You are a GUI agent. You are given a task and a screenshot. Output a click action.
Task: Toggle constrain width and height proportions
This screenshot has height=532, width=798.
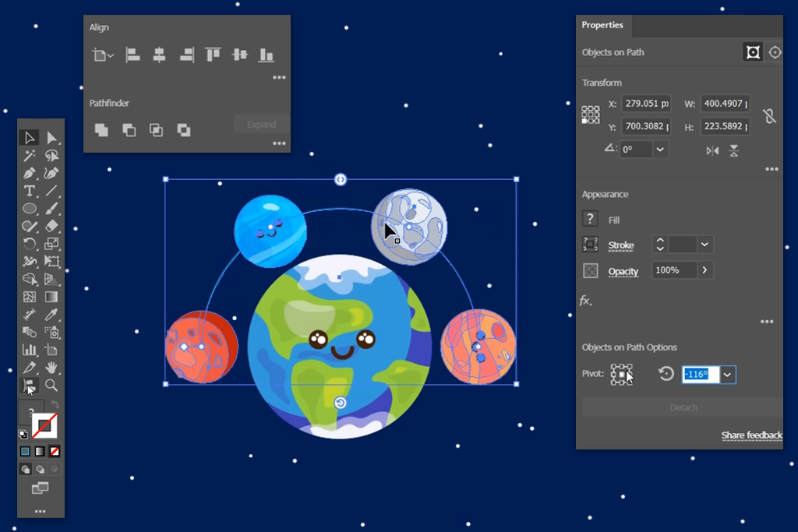(x=769, y=116)
